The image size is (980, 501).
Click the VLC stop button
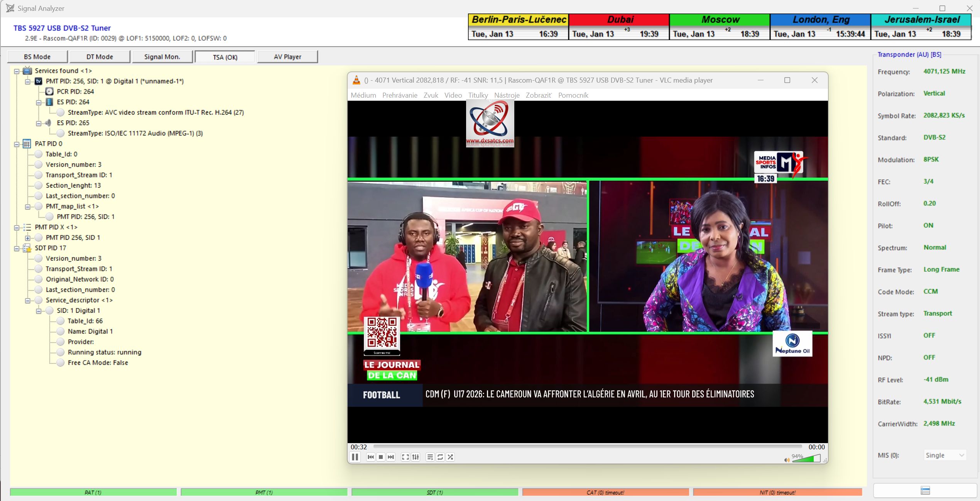tap(381, 457)
